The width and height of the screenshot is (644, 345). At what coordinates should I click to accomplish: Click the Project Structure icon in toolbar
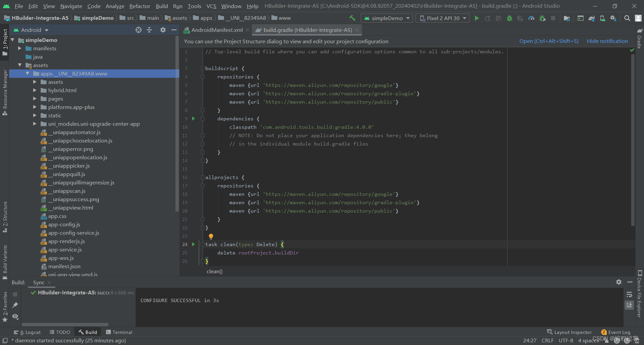tap(567, 18)
